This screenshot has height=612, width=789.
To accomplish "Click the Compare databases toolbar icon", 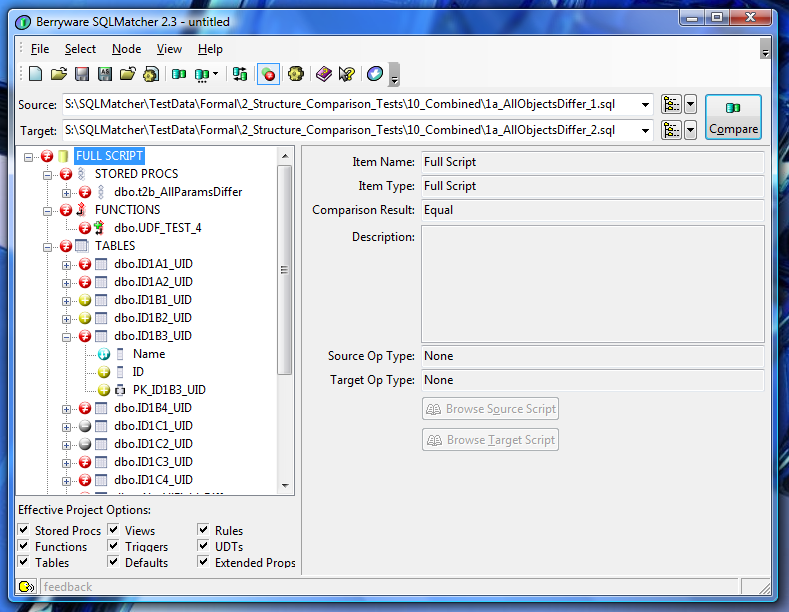I will (179, 74).
